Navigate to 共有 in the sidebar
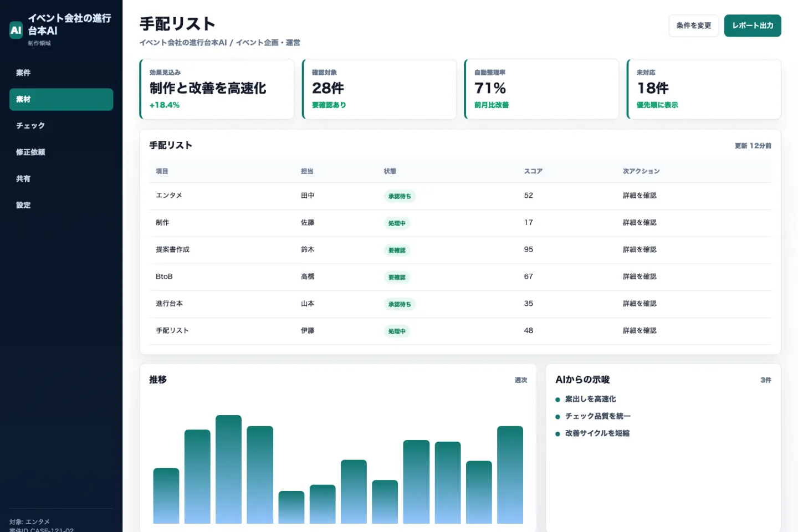798x532 pixels. 61,178
